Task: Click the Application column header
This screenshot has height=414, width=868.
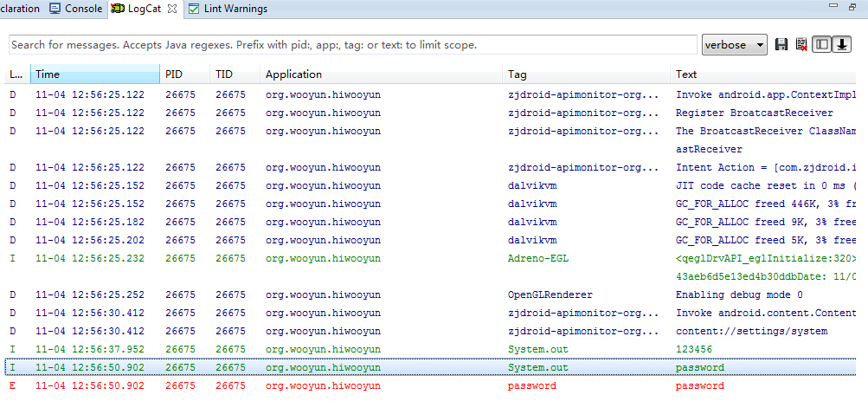Action: point(382,74)
